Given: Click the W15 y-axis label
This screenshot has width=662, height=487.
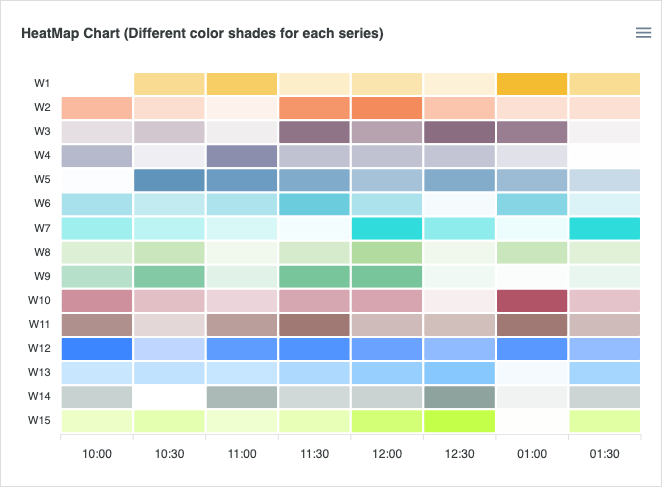Looking at the screenshot, I should pyautogui.click(x=42, y=421).
